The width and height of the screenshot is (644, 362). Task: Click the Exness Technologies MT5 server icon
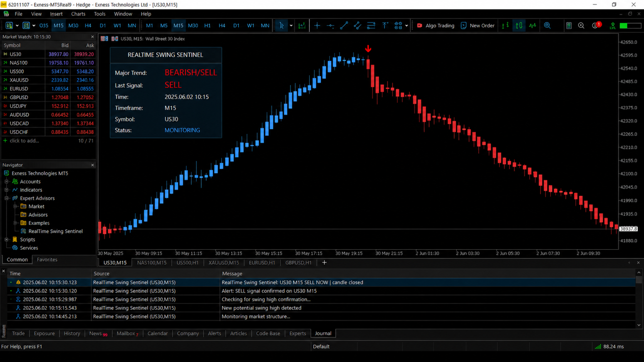tap(7, 173)
